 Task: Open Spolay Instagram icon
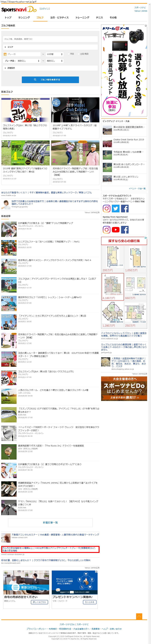pos(106,230)
